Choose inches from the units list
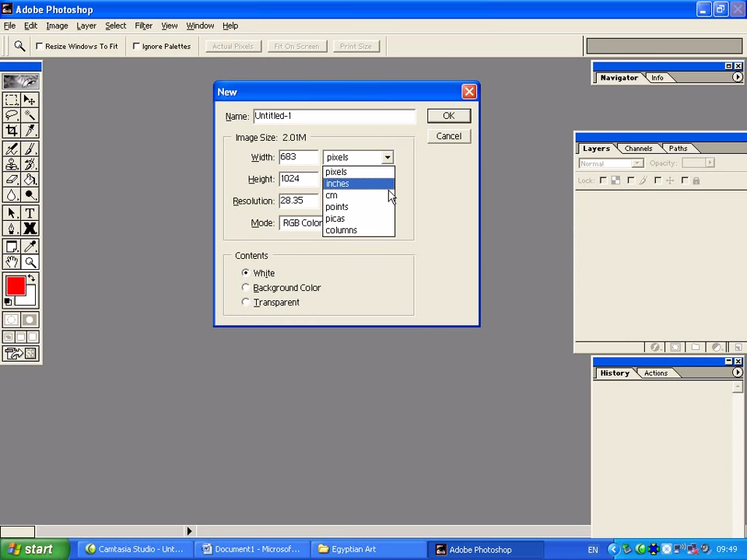 tap(359, 184)
